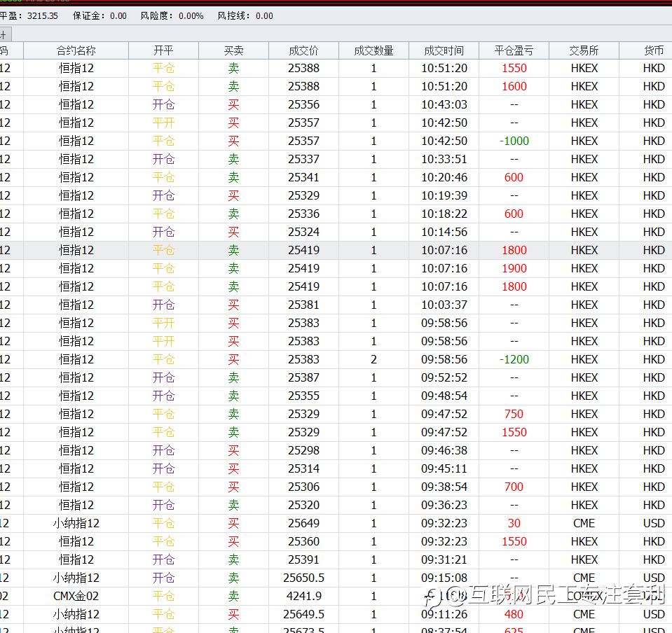672x633 pixels.
Task: Select the 平开 cell in the 10:42:50 row
Action: pyautogui.click(x=164, y=123)
